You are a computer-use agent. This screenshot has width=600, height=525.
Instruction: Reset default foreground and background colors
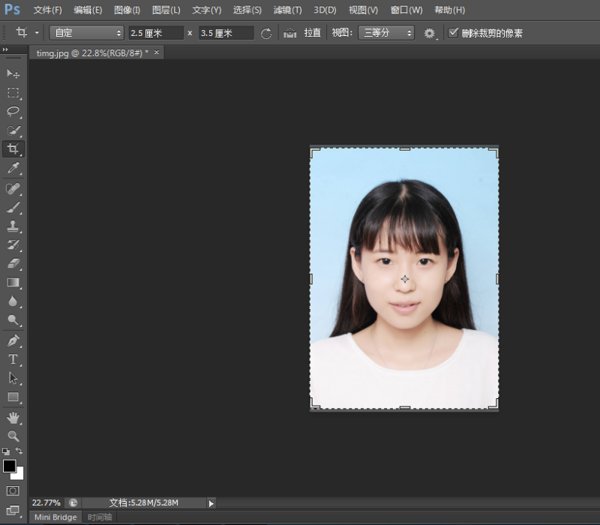[x=6, y=451]
